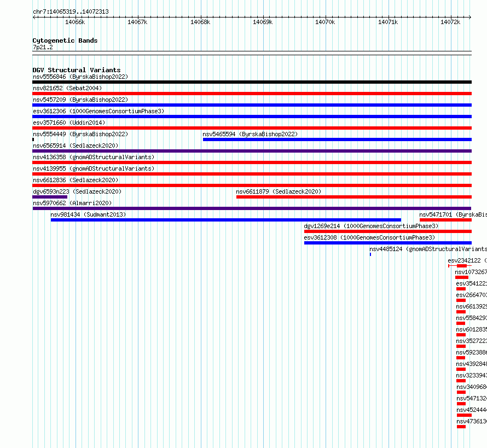The width and height of the screenshot is (487, 448).
Task: Open the nsv5465594 (ByrskaBishop2022) label
Action: pyautogui.click(x=250, y=134)
